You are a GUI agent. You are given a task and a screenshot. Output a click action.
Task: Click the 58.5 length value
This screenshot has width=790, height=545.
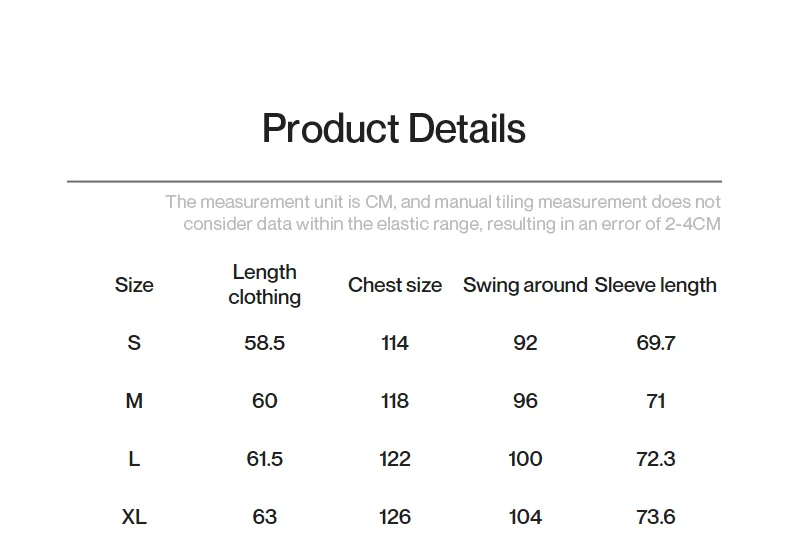click(265, 343)
